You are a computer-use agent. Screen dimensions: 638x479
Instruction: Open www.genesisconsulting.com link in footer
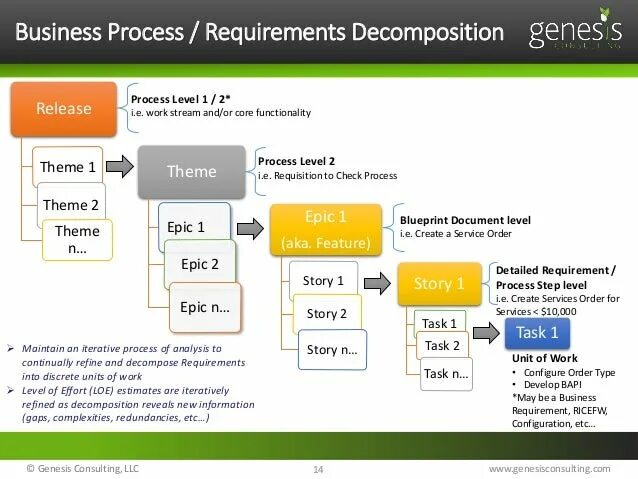point(549,469)
